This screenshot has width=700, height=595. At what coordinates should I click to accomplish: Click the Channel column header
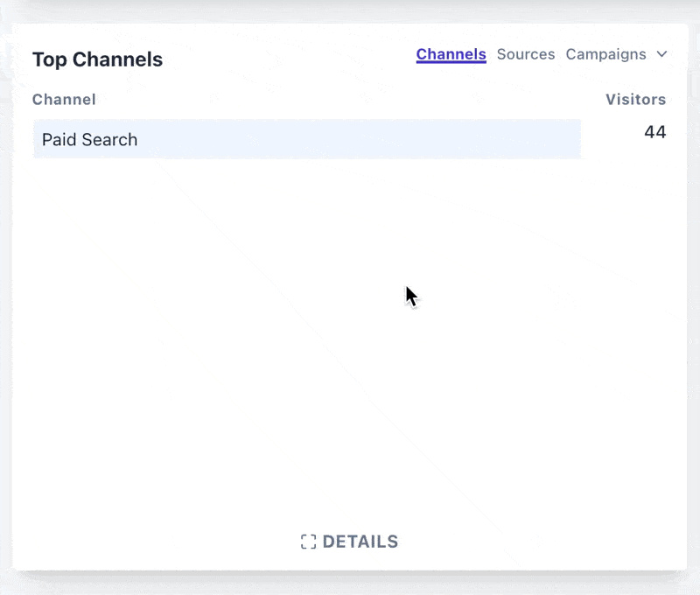(x=64, y=100)
